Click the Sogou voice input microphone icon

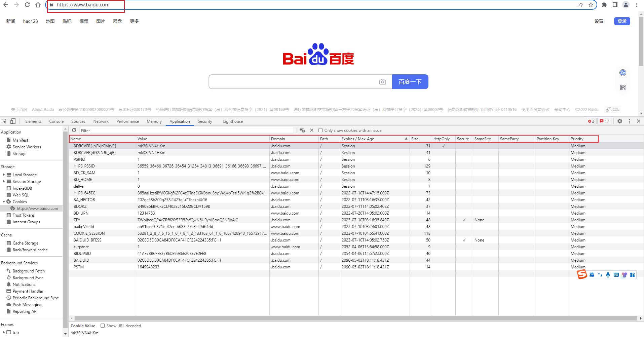[608, 275]
